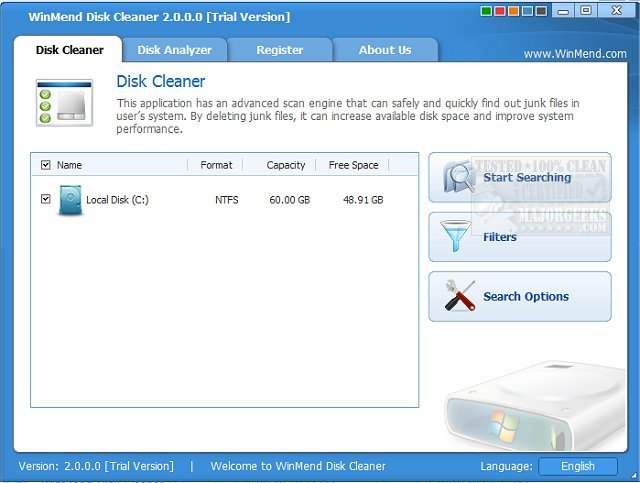
Task: Uncheck the Local Disk (C:) checkbox
Action: click(x=45, y=199)
